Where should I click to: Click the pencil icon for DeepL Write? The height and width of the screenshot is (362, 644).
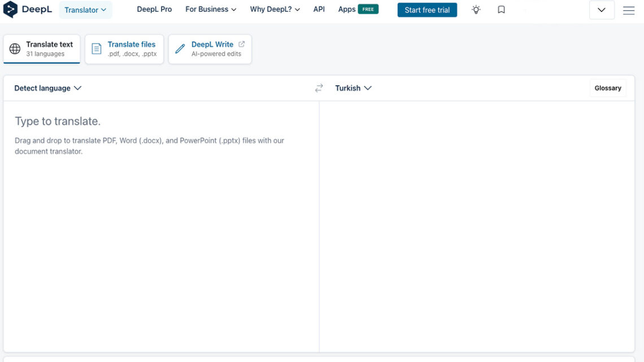click(180, 49)
